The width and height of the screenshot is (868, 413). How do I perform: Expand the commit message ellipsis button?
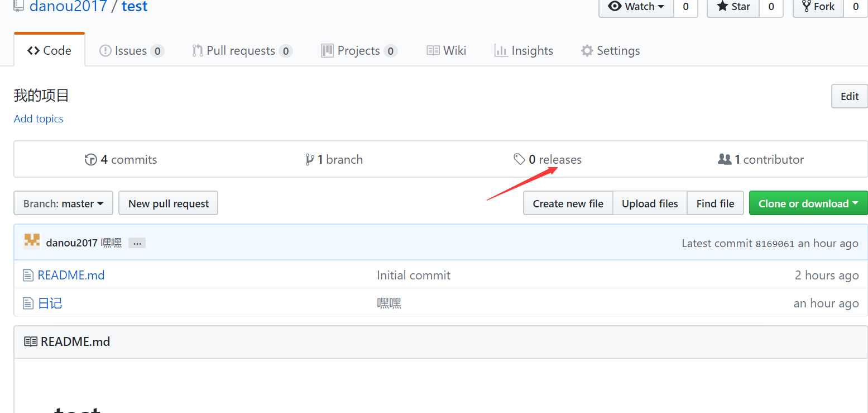(137, 243)
